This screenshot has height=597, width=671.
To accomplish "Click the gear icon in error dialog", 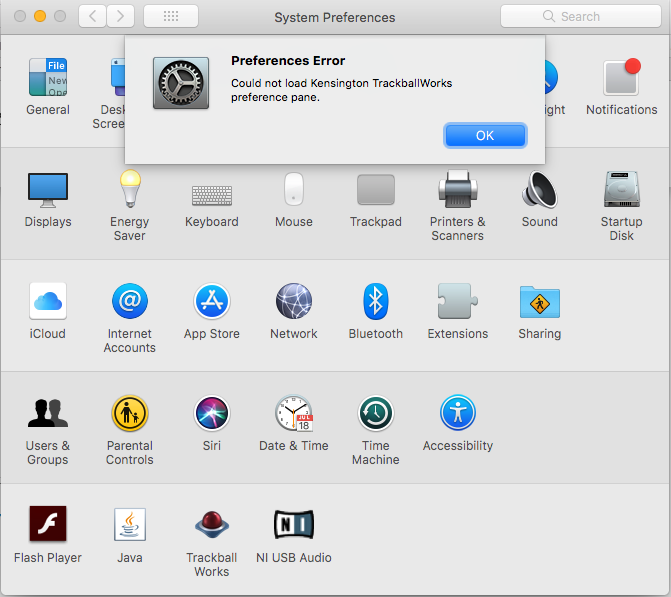I will click(x=181, y=83).
